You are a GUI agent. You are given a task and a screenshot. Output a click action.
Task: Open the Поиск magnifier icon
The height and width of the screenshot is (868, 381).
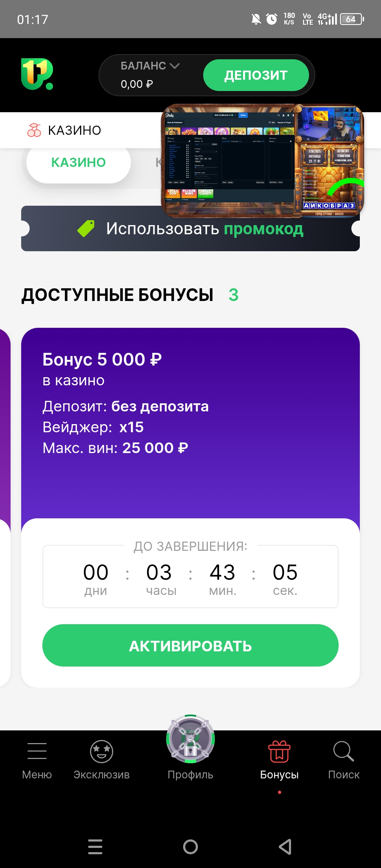pos(344,751)
